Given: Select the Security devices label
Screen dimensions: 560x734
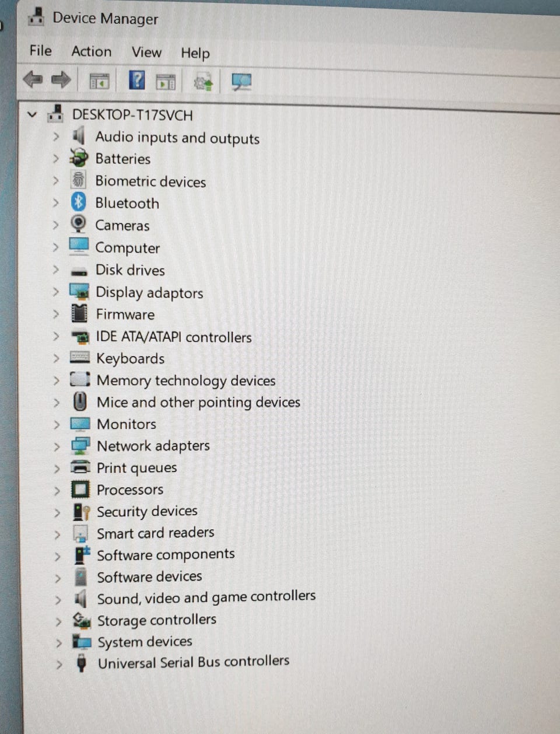Looking at the screenshot, I should click(x=147, y=512).
